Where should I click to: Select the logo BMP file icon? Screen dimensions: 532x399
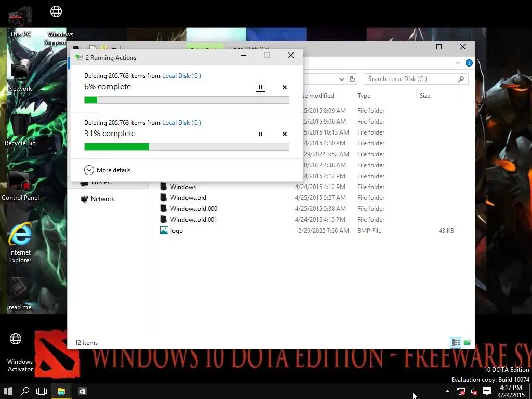coord(164,230)
